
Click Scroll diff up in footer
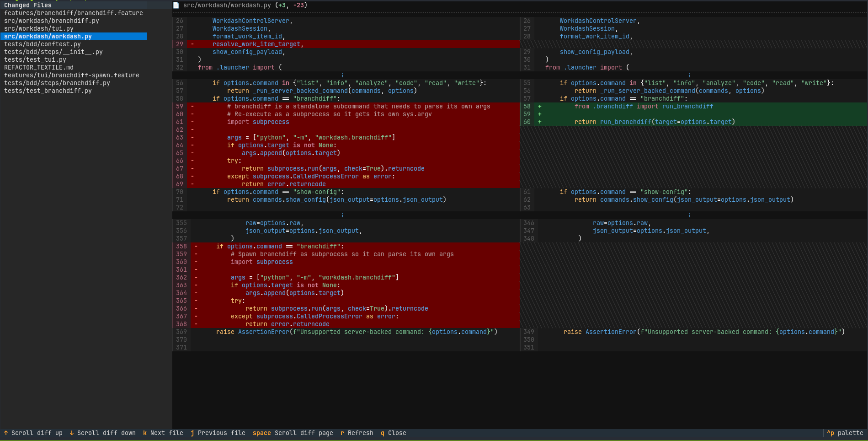tap(33, 433)
